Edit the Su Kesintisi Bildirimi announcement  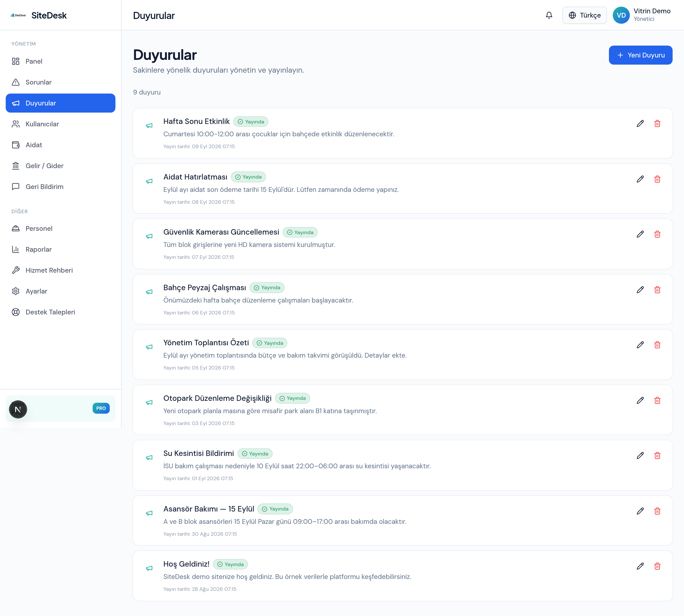[x=640, y=455]
